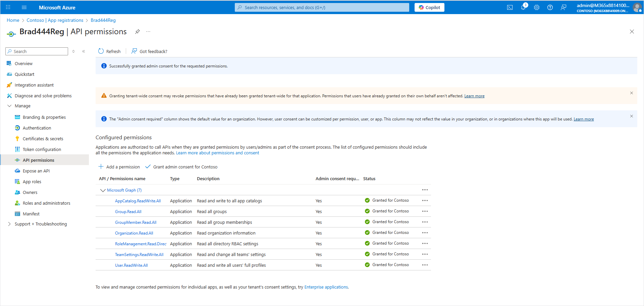Open more options for User.ReadWrite.All
Image resolution: width=644 pixels, height=306 pixels.
click(425, 265)
